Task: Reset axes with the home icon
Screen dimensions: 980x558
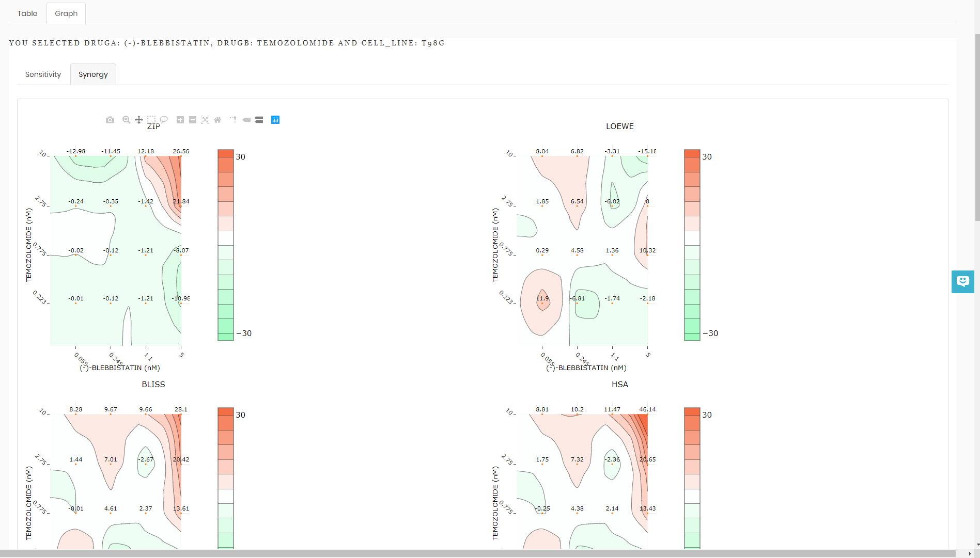Action: (x=217, y=120)
